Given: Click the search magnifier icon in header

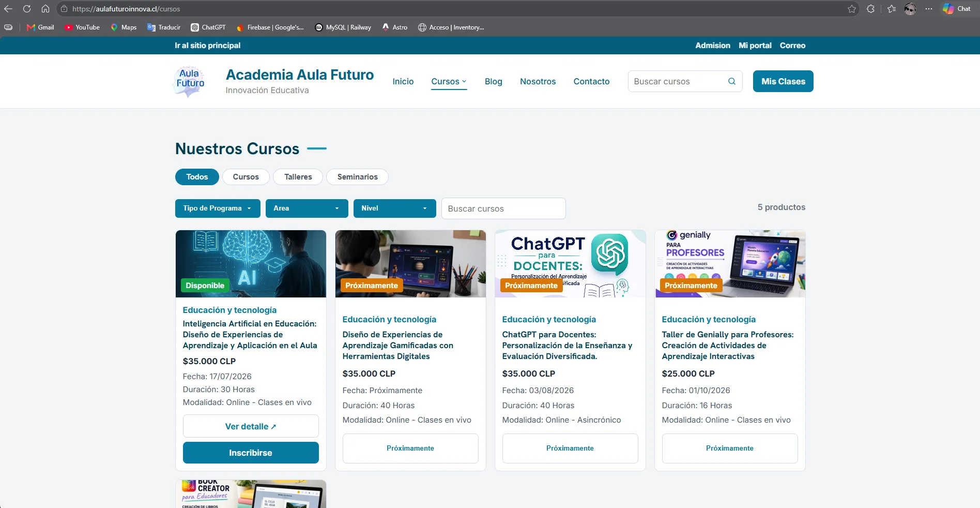Looking at the screenshot, I should (x=731, y=81).
